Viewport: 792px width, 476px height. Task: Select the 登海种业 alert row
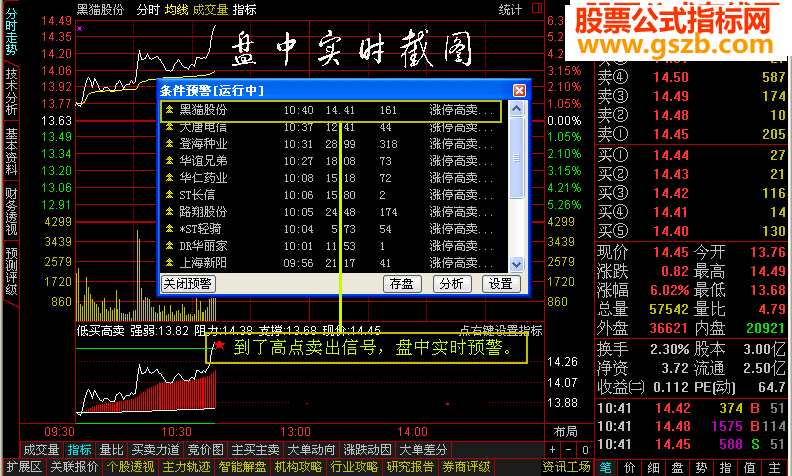coord(334,144)
